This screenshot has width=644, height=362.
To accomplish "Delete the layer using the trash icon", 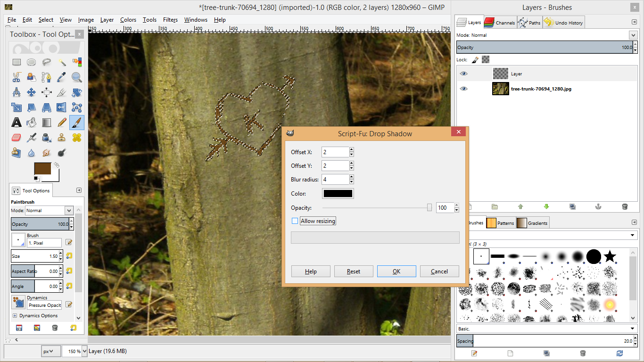I will coord(625,206).
